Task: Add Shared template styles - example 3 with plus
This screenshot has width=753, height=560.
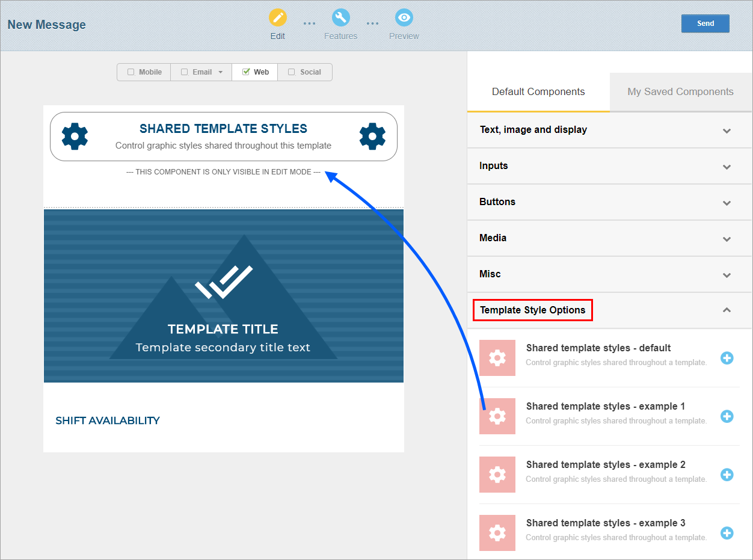Action: click(727, 533)
